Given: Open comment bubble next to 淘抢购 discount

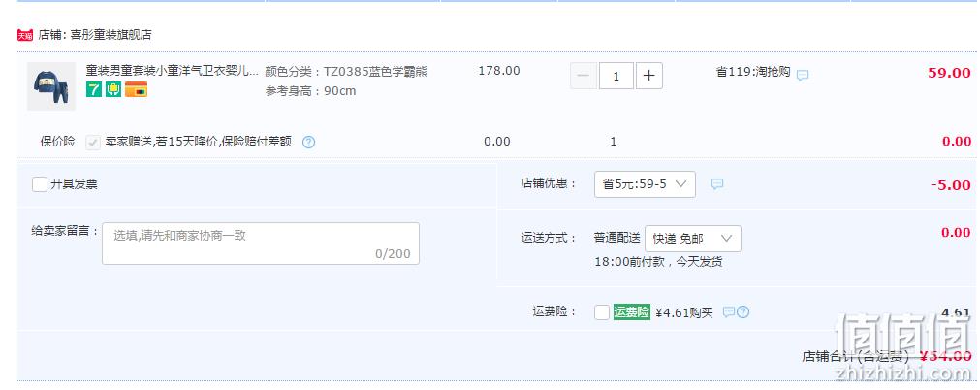Looking at the screenshot, I should pyautogui.click(x=803, y=75).
